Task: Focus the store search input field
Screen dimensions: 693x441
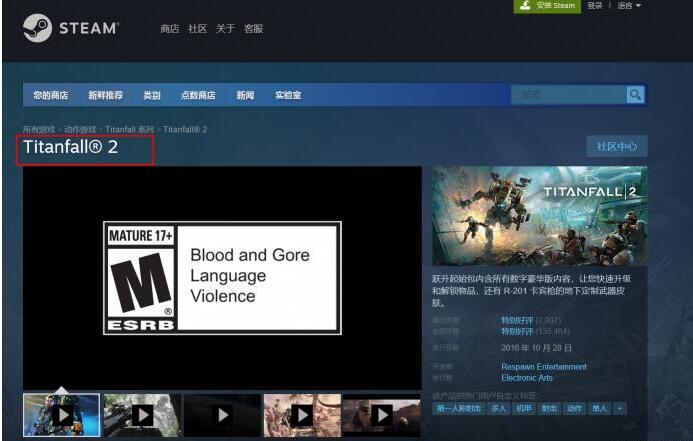Action: click(x=569, y=95)
